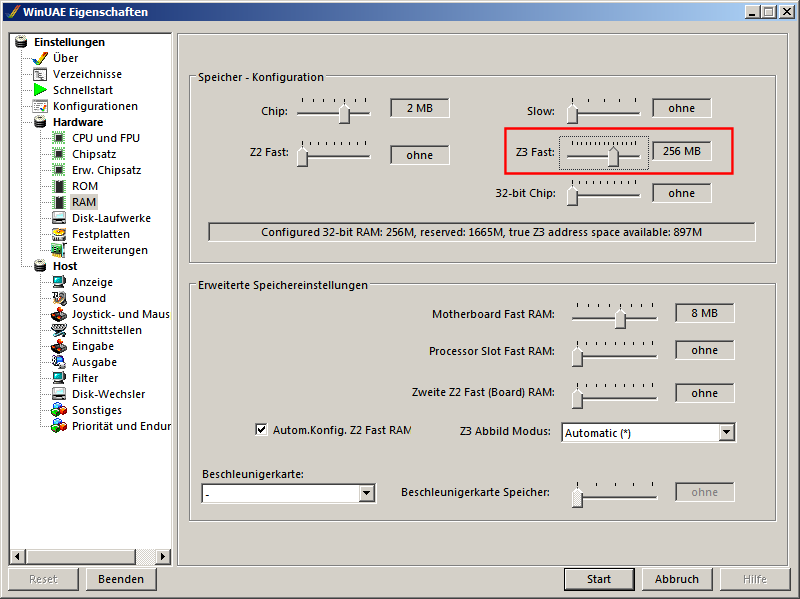
Task: Click the Disk-Laufwerke drive icon
Action: point(59,218)
